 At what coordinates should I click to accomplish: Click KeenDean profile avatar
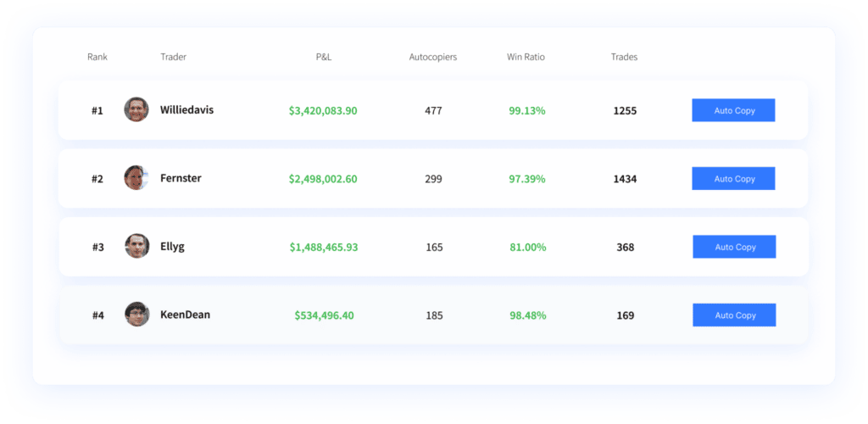pos(136,315)
